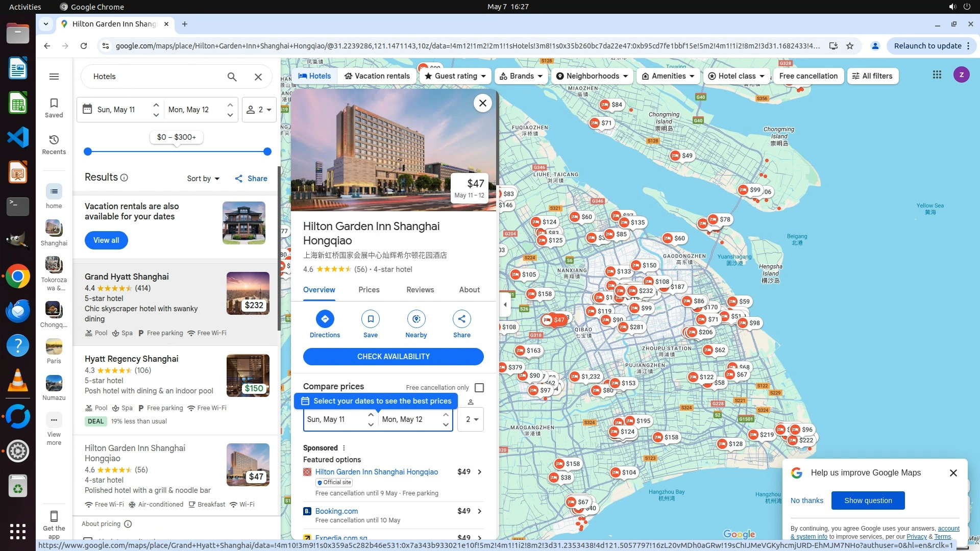
Task: Toggle the Free cancellation filter chip
Action: [x=808, y=76]
